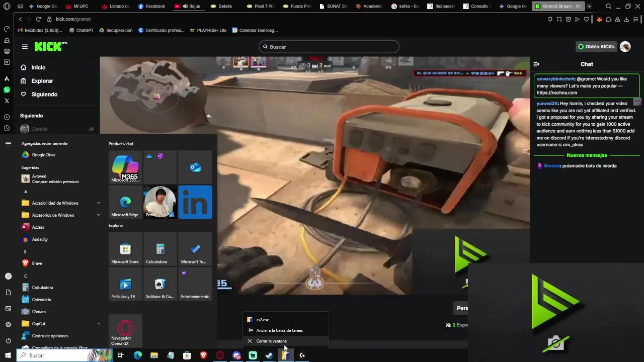Open Microsoft Edge from the taskbar
Screen dimensions: 644x362
[x=137, y=355]
